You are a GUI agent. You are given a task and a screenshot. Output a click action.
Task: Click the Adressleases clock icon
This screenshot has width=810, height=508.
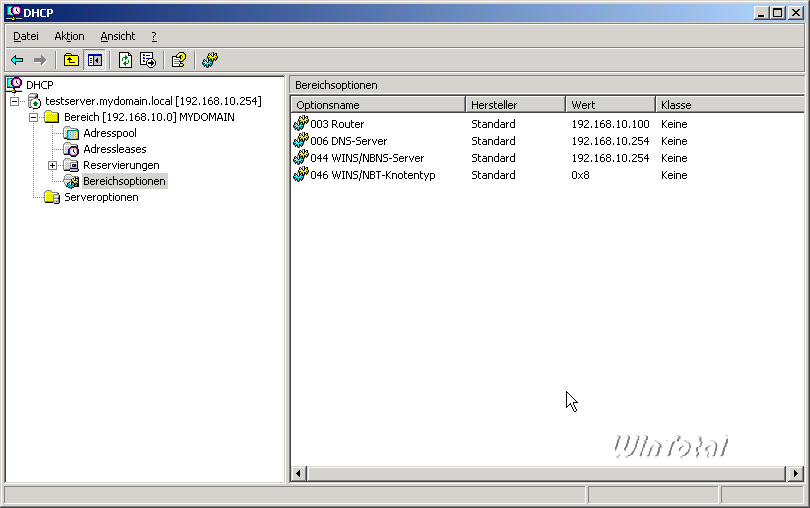71,149
